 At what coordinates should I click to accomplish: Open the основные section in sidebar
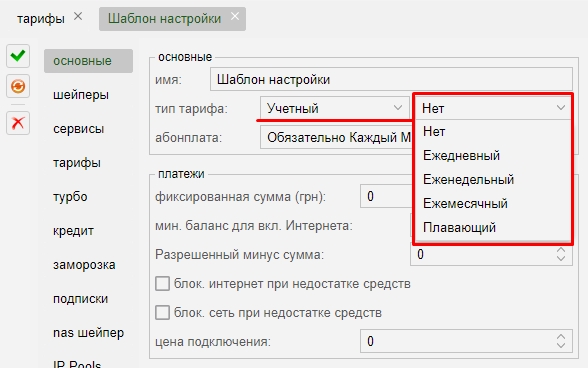click(88, 61)
